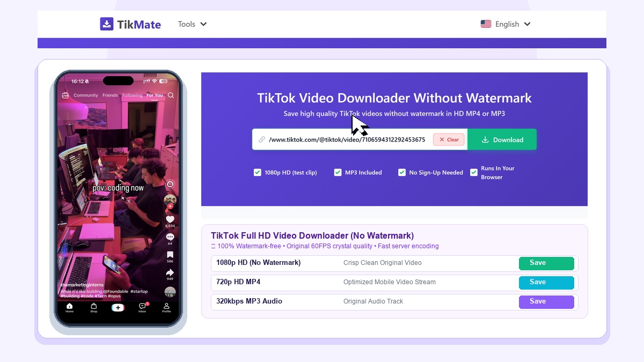Select the Community tab in phone preview
This screenshot has width=644, height=362.
86,95
